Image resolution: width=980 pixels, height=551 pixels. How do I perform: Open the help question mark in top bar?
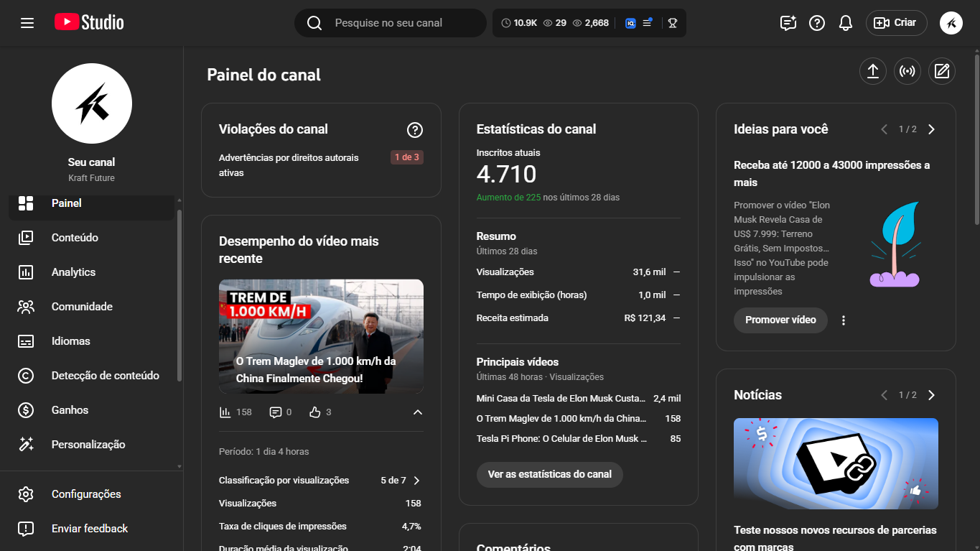coord(817,23)
